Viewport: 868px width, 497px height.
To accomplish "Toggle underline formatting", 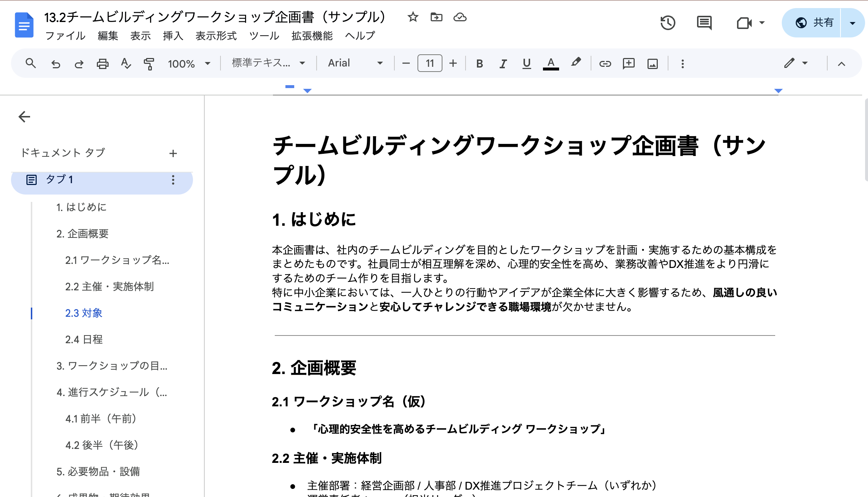I will [526, 63].
